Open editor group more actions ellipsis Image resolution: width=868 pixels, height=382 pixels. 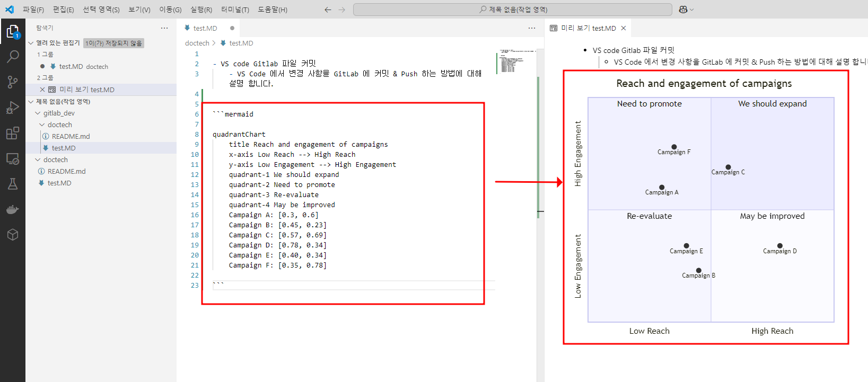click(532, 28)
